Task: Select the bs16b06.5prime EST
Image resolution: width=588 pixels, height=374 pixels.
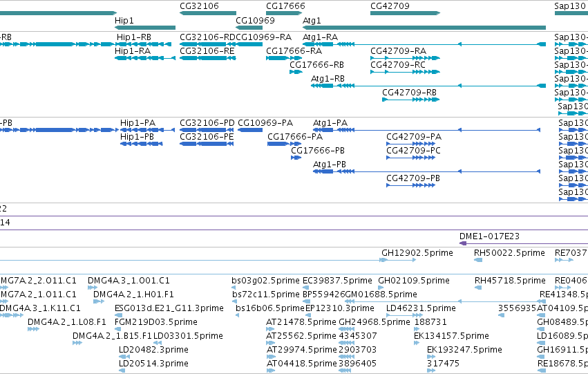Action: (x=238, y=315)
